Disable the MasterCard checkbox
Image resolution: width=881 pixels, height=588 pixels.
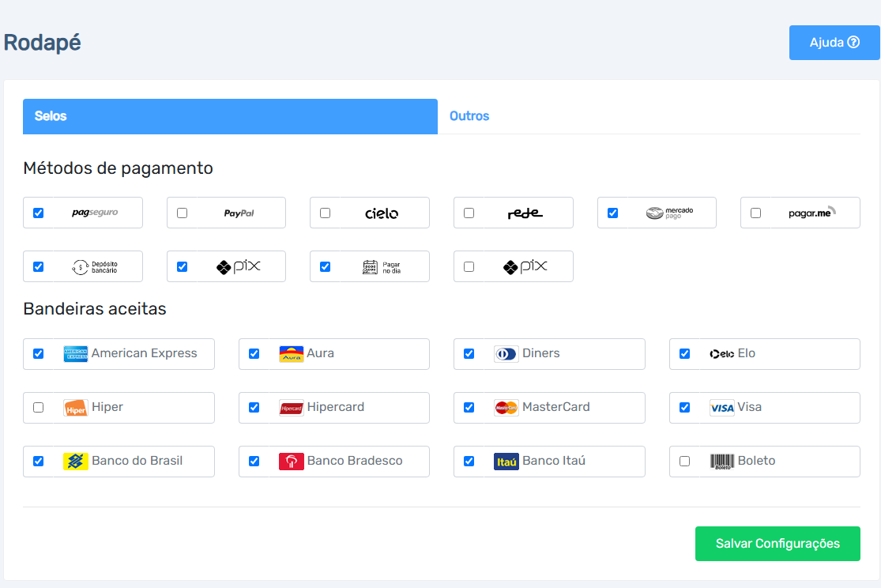coord(469,407)
